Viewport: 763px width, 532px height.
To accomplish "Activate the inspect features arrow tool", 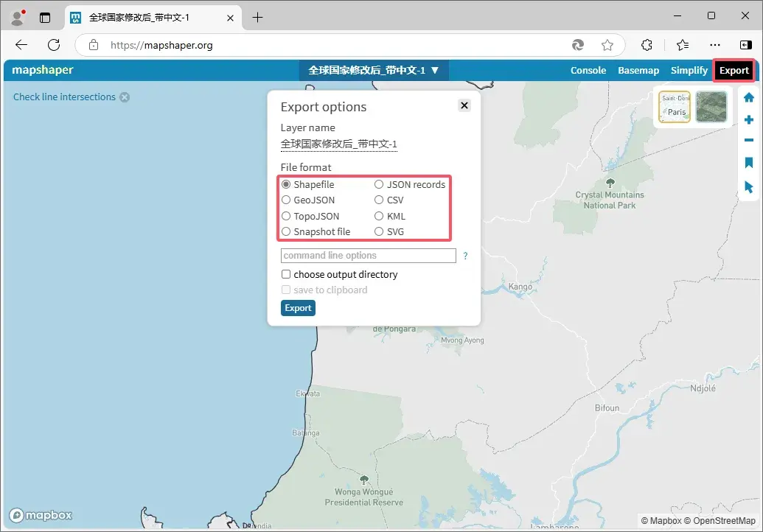I will [x=748, y=187].
